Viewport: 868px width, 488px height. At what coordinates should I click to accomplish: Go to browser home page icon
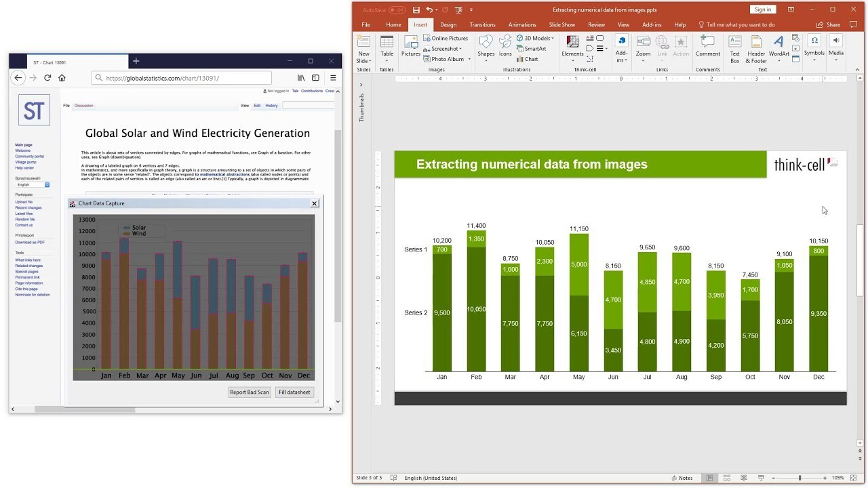click(x=62, y=78)
